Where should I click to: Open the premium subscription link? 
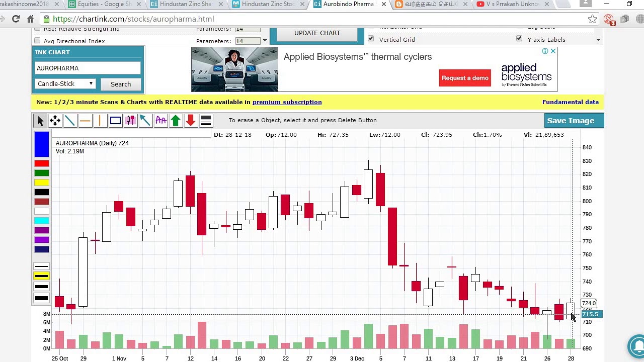coord(287,102)
